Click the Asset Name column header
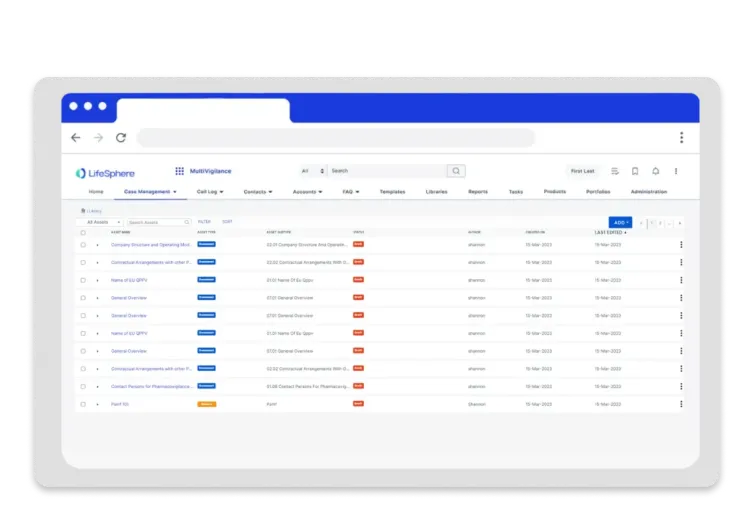Screen dimensions: 744x532 tap(121, 233)
